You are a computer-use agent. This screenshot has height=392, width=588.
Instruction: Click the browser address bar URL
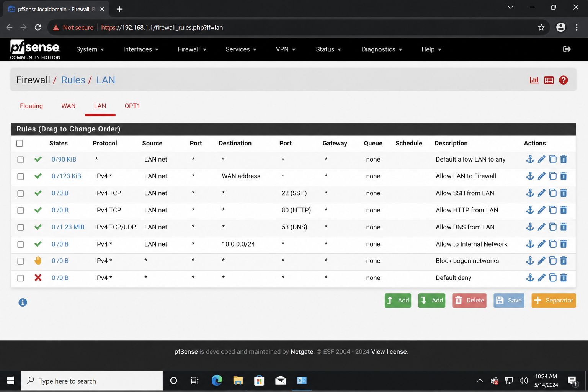click(x=162, y=28)
